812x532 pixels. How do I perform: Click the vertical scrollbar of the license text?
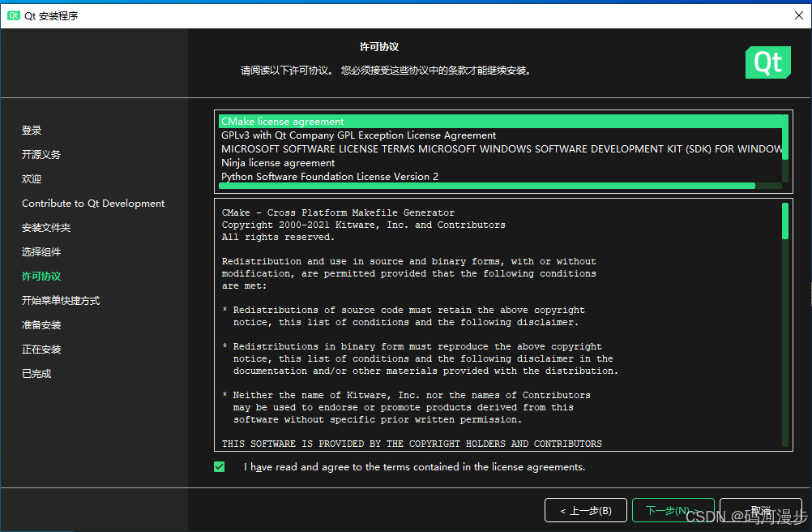[785, 220]
